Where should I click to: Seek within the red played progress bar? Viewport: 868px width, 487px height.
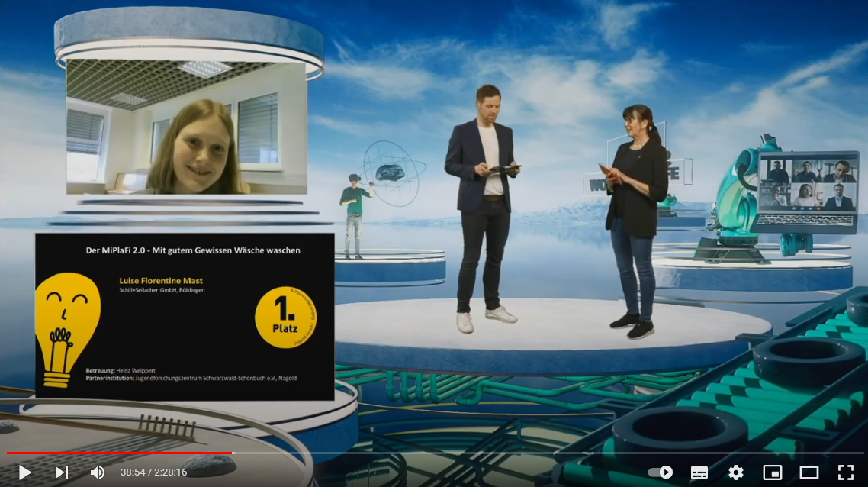coord(114,453)
